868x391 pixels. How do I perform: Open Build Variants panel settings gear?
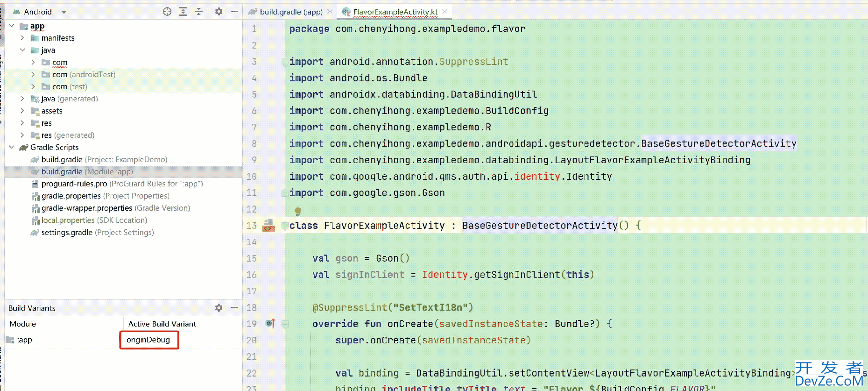219,308
